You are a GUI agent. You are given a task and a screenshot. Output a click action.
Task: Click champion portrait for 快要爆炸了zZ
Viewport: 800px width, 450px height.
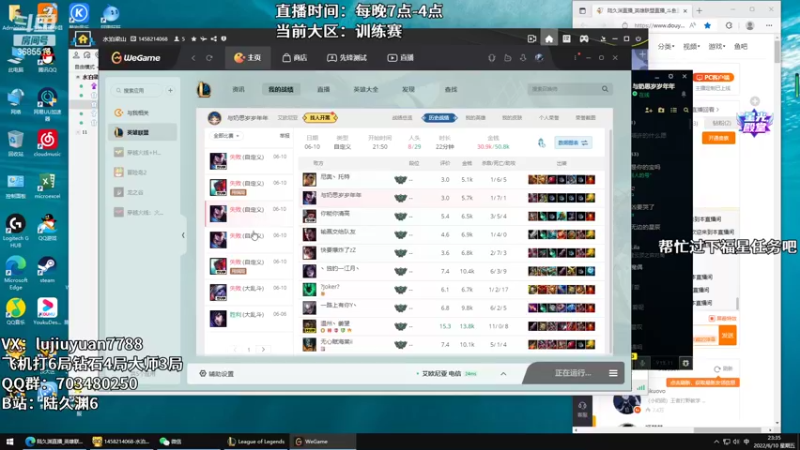309,253
